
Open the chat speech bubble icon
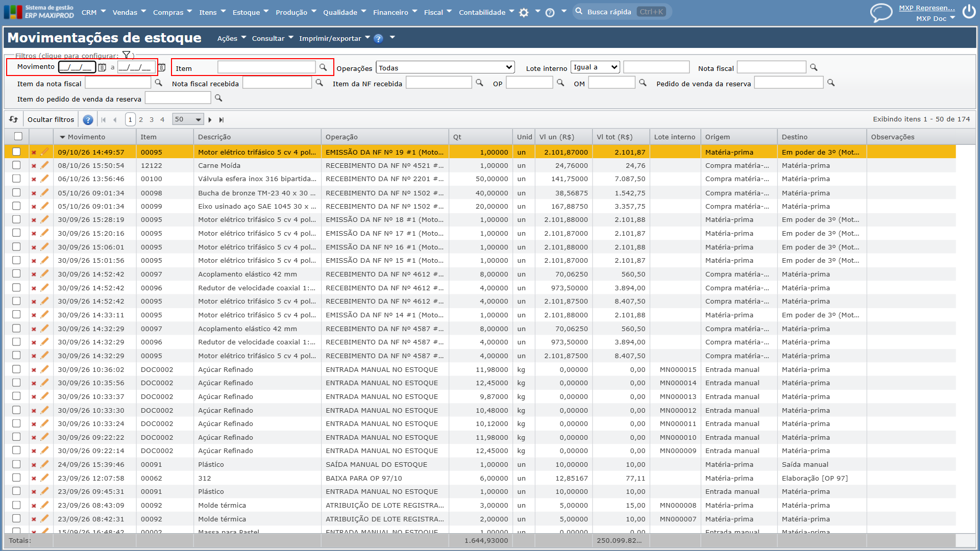(x=881, y=13)
